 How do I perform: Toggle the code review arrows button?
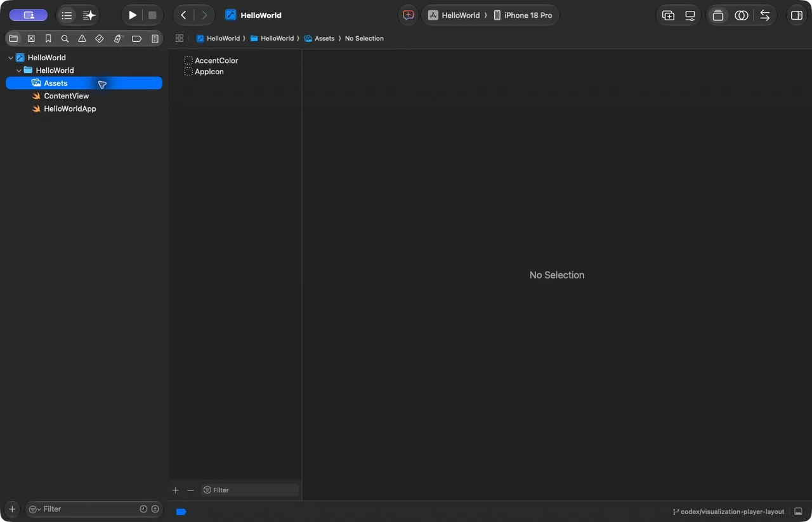(765, 15)
